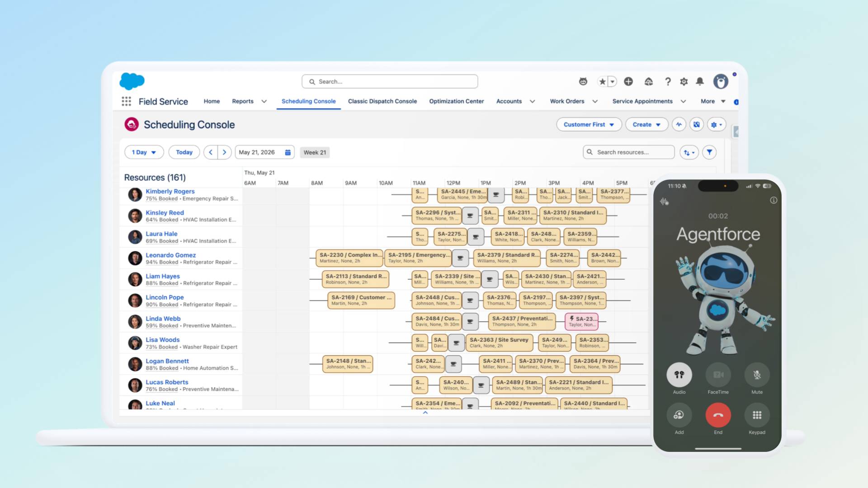Viewport: 868px width, 488px height.
Task: Open the Optimization Center tab
Action: pyautogui.click(x=457, y=101)
